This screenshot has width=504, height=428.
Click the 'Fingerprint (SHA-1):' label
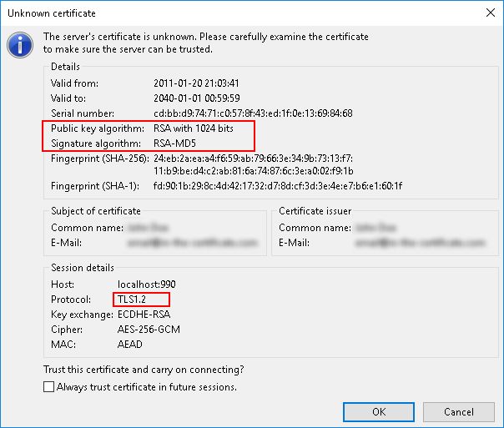pos(95,186)
